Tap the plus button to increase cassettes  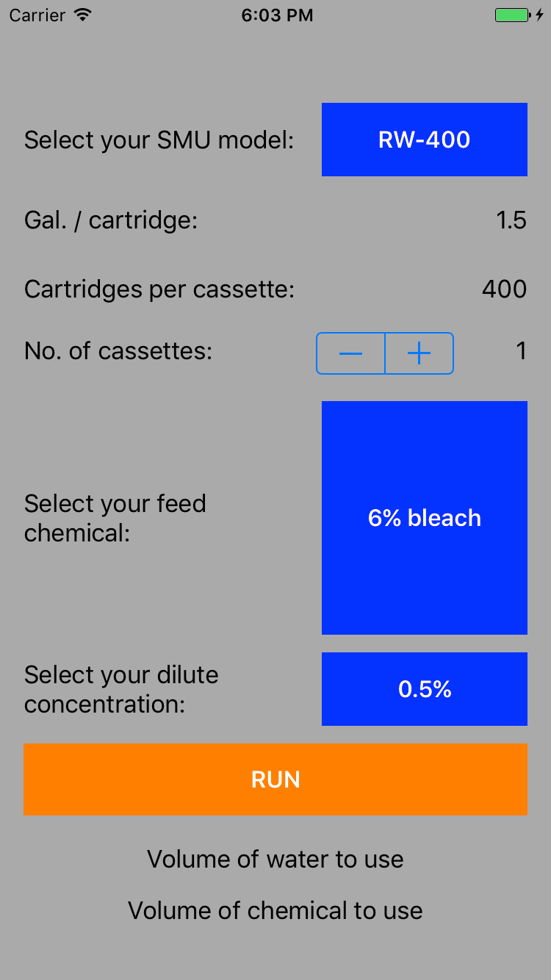419,353
